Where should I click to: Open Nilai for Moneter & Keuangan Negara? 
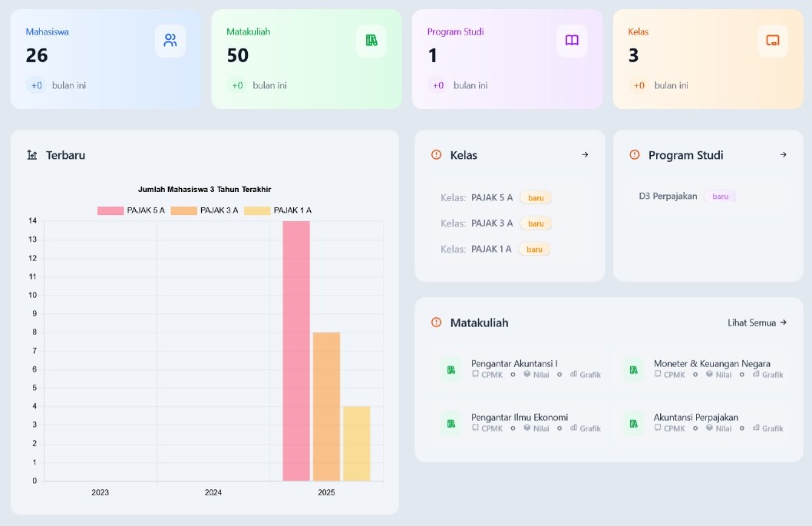pos(718,375)
